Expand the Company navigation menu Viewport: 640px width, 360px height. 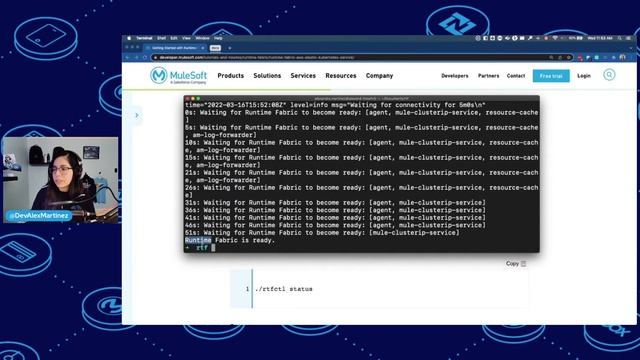click(380, 76)
